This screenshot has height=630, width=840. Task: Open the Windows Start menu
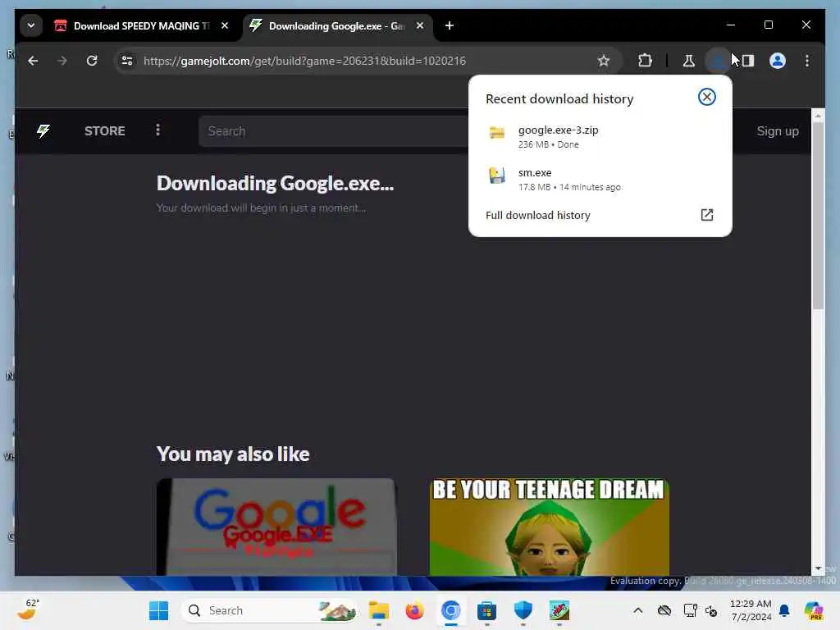tap(158, 610)
